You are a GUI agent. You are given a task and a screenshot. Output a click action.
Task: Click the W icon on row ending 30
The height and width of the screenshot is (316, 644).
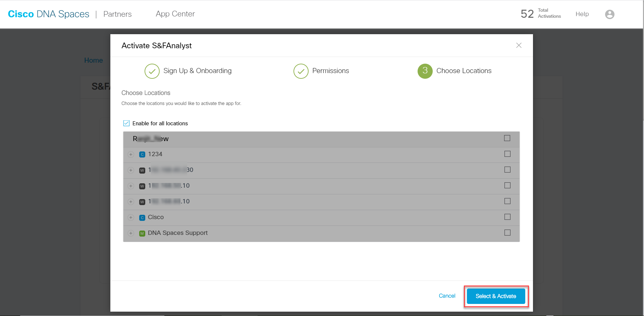(142, 170)
